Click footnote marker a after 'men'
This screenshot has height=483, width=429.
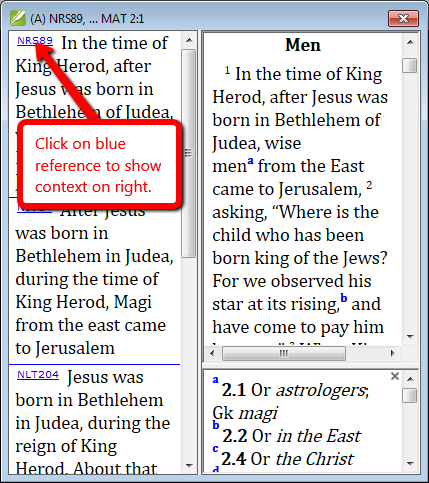pos(250,161)
